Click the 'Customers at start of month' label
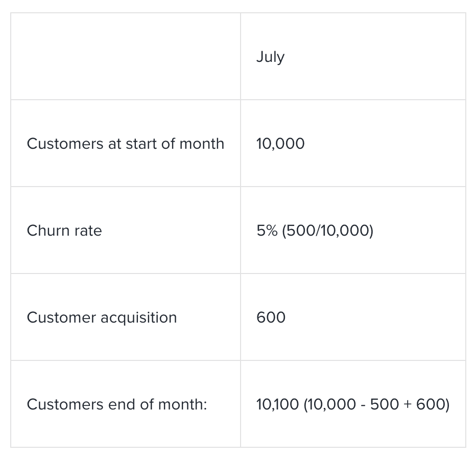476x456 pixels. pos(125,144)
